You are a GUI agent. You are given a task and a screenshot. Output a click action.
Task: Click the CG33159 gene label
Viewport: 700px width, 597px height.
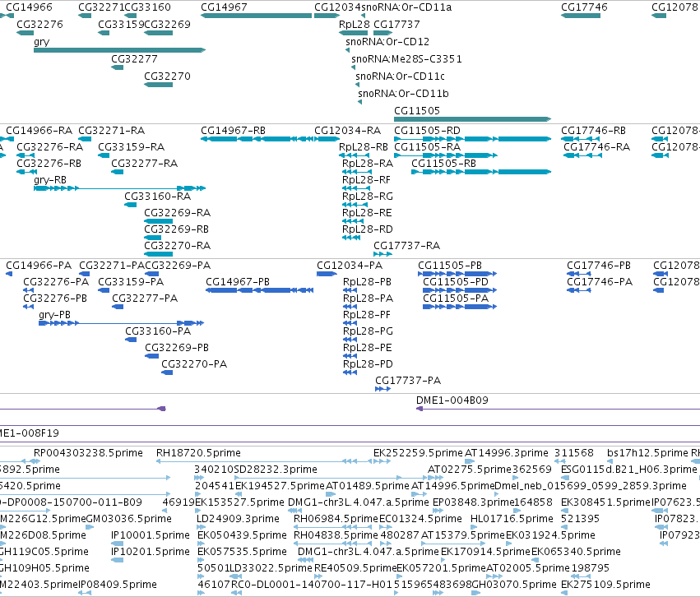coord(121,25)
